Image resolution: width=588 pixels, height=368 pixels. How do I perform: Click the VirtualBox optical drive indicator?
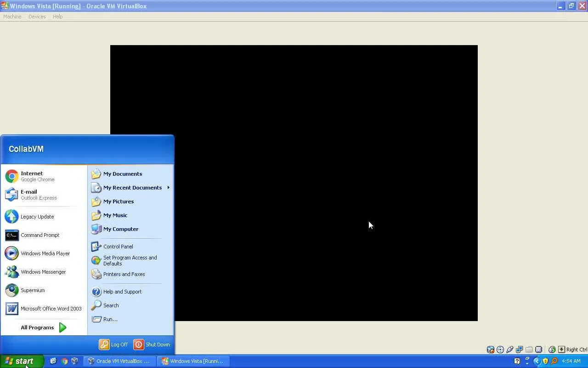click(500, 350)
